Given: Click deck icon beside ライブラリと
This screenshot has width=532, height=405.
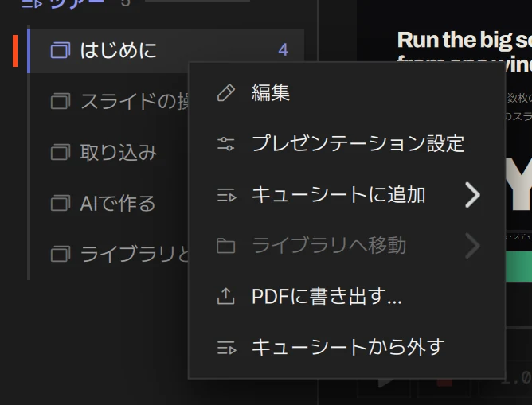Looking at the screenshot, I should 61,254.
